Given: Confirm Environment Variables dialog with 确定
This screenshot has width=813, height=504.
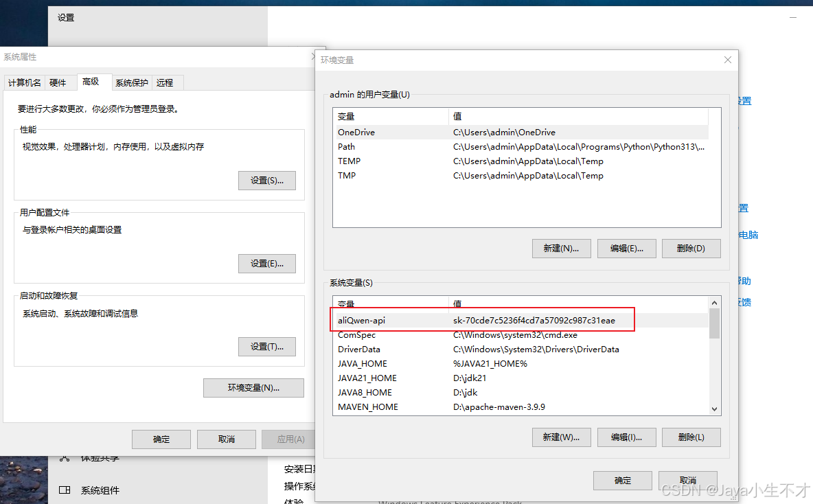Looking at the screenshot, I should (x=623, y=481).
